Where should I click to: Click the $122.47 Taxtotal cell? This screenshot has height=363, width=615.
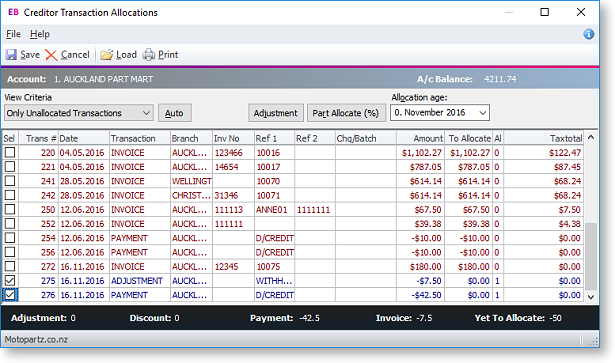point(543,152)
